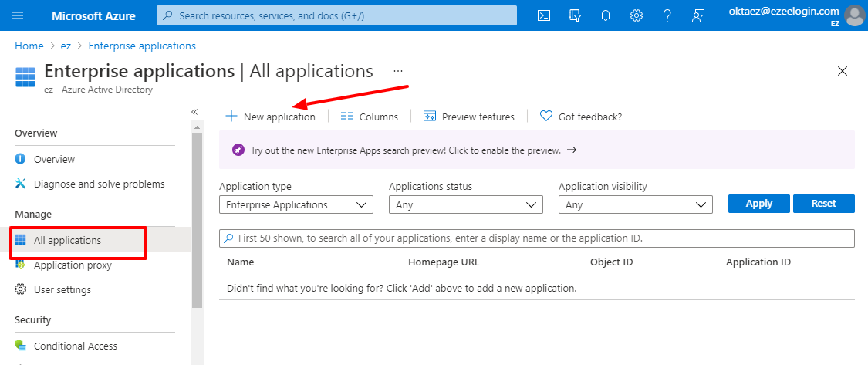Viewport: 868px width, 365px height.
Task: Open the Application visibility dropdown
Action: [x=636, y=204]
